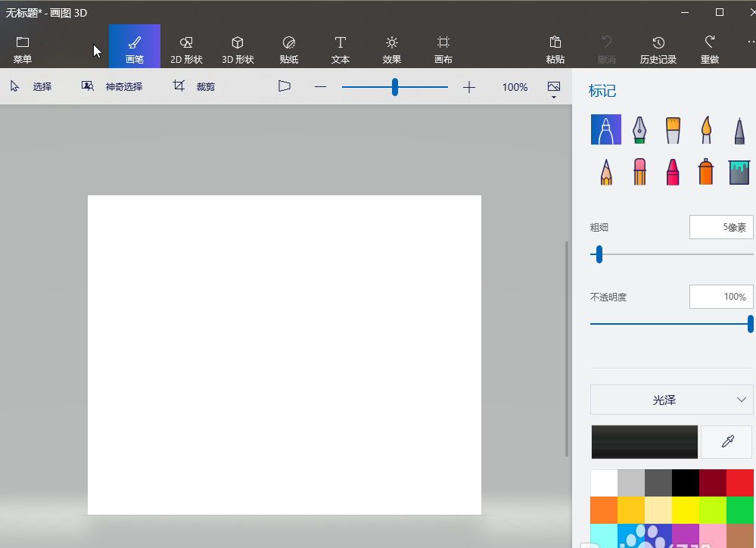
Task: Activate the 神奇选择 magic select tool
Action: pos(112,86)
